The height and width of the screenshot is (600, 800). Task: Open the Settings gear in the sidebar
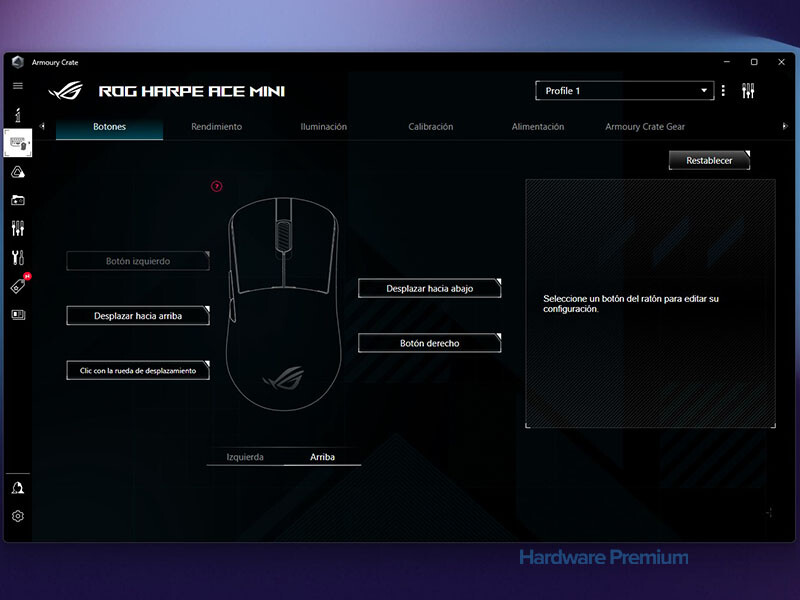click(x=18, y=516)
